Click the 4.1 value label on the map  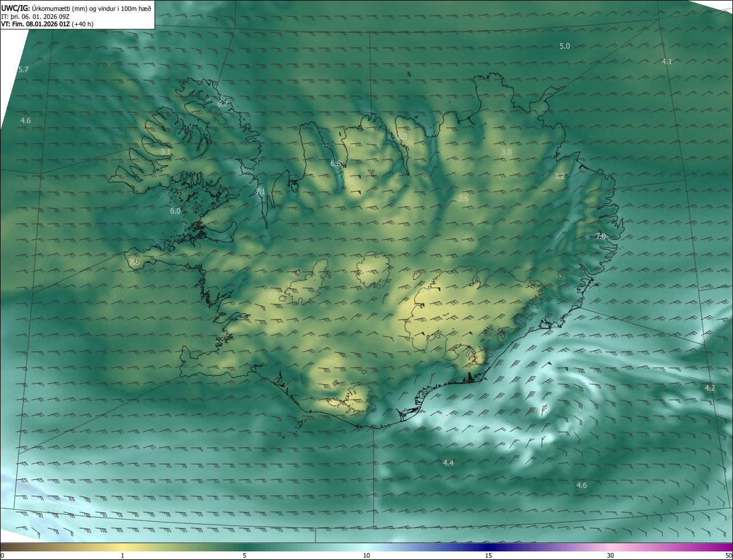[x=667, y=61]
